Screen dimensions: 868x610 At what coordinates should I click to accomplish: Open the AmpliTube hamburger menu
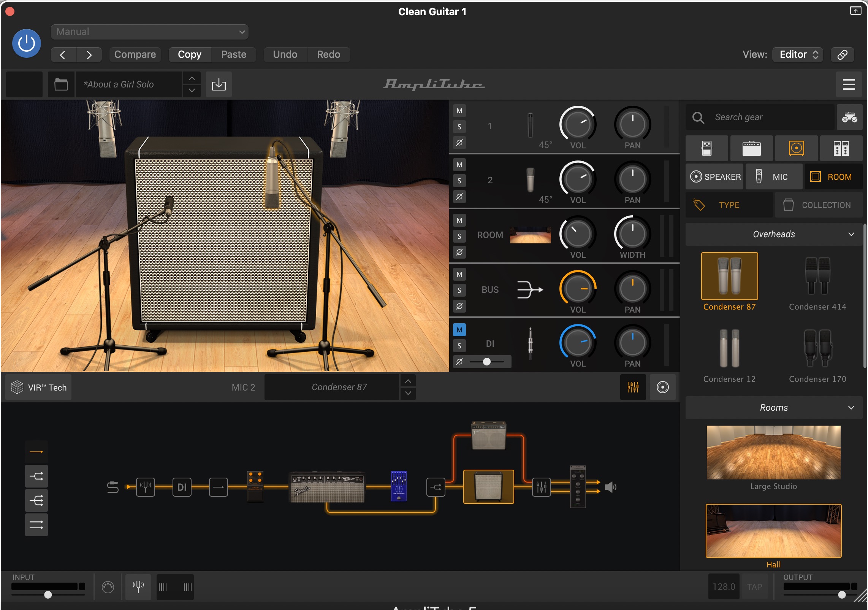pyautogui.click(x=849, y=84)
